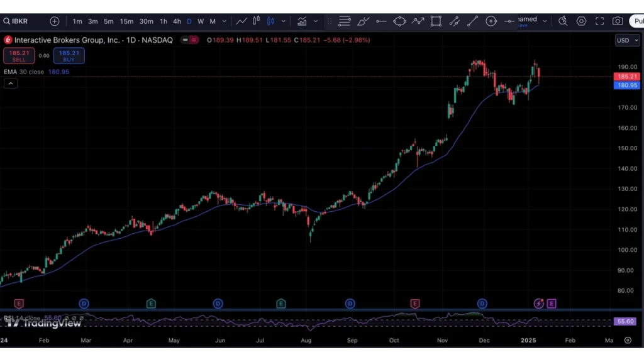Click the 185.21 BUY button
This screenshot has height=362, width=644.
[x=69, y=56]
